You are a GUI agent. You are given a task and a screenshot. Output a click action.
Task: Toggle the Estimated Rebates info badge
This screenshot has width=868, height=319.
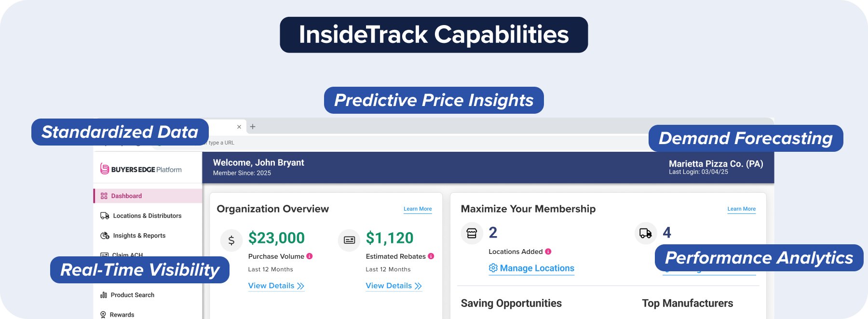coord(431,256)
